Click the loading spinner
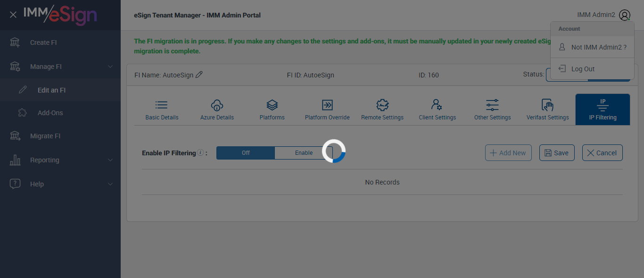 coord(334,151)
